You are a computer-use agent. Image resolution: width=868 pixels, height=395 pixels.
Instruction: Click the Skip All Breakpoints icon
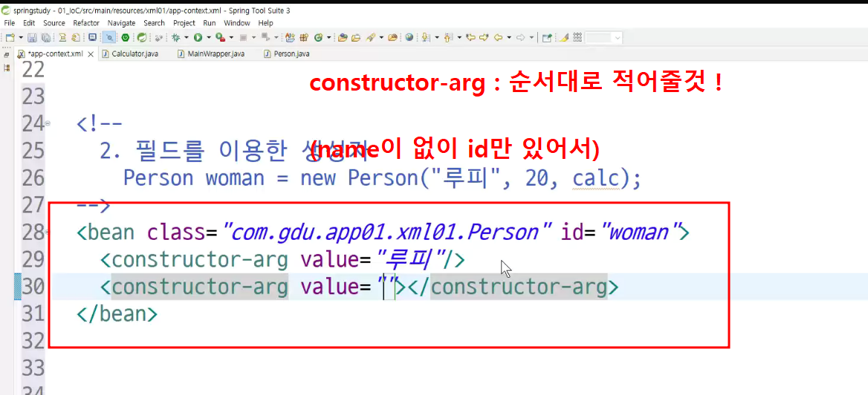[x=158, y=38]
